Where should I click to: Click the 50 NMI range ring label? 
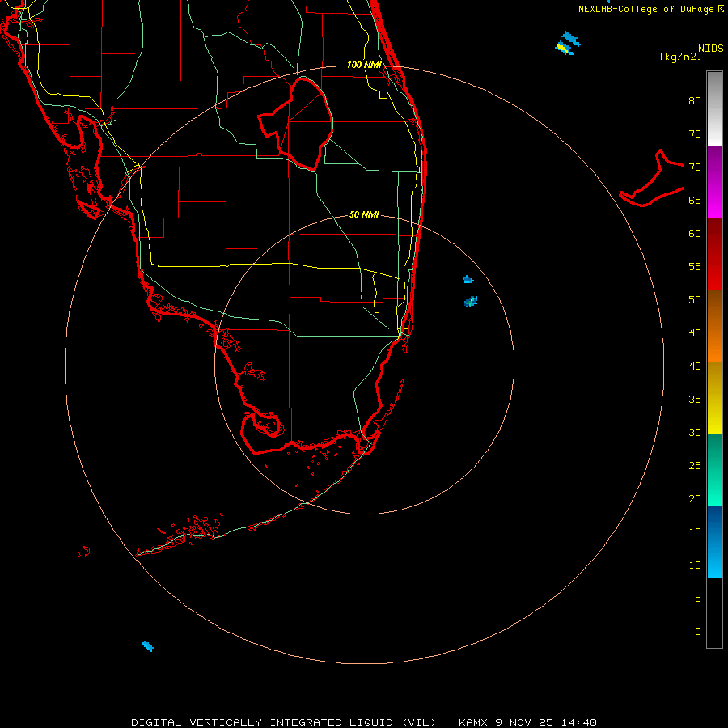364,214
